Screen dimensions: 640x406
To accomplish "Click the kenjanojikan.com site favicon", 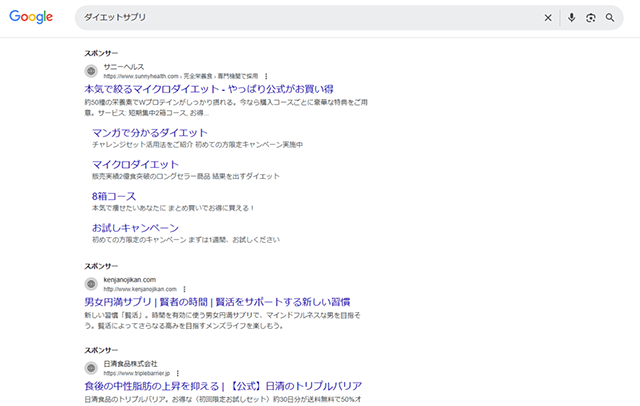I will click(91, 284).
